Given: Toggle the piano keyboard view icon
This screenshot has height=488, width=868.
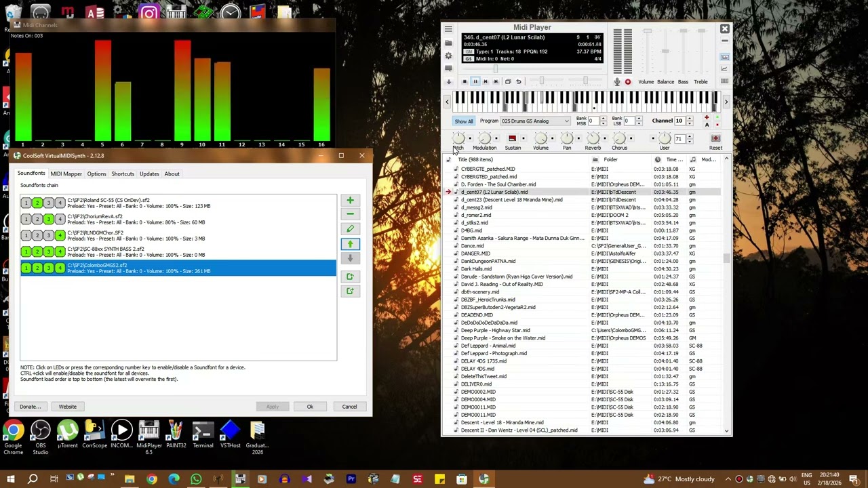Looking at the screenshot, I should pos(724,81).
